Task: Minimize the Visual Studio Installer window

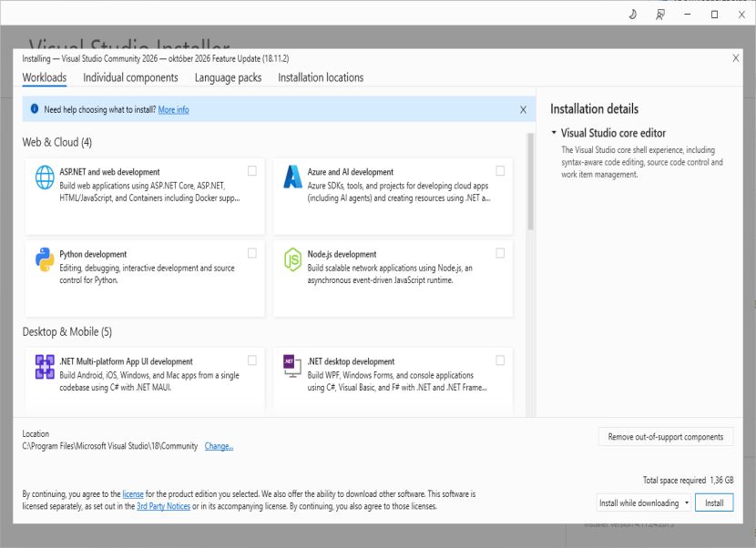Action: pyautogui.click(x=687, y=15)
